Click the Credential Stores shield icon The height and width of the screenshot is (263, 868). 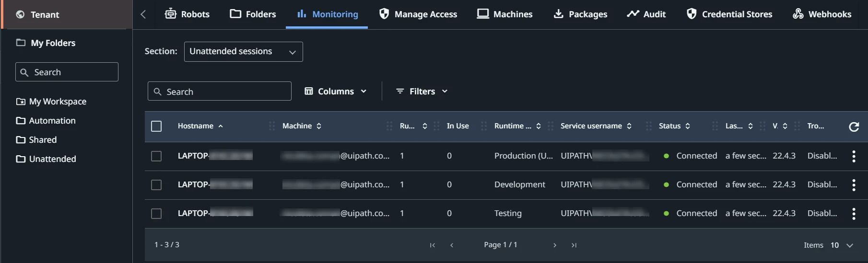click(x=692, y=13)
